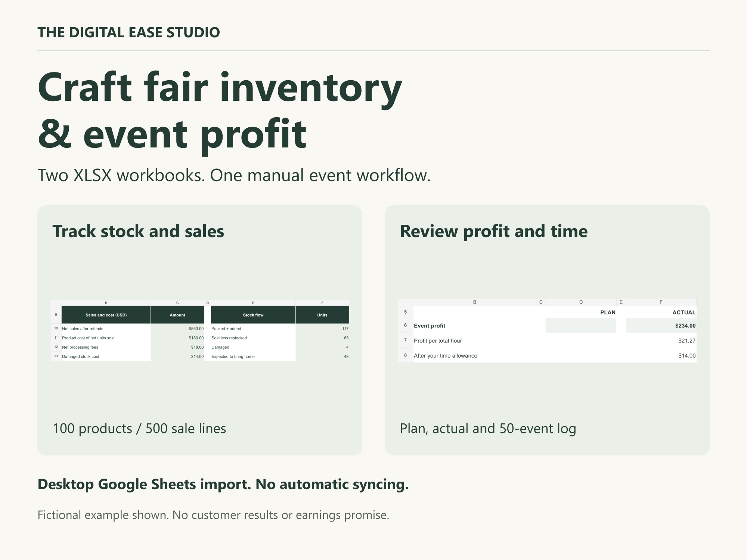
Task: Select row header 9 in the left spreadsheet
Action: pos(56,315)
